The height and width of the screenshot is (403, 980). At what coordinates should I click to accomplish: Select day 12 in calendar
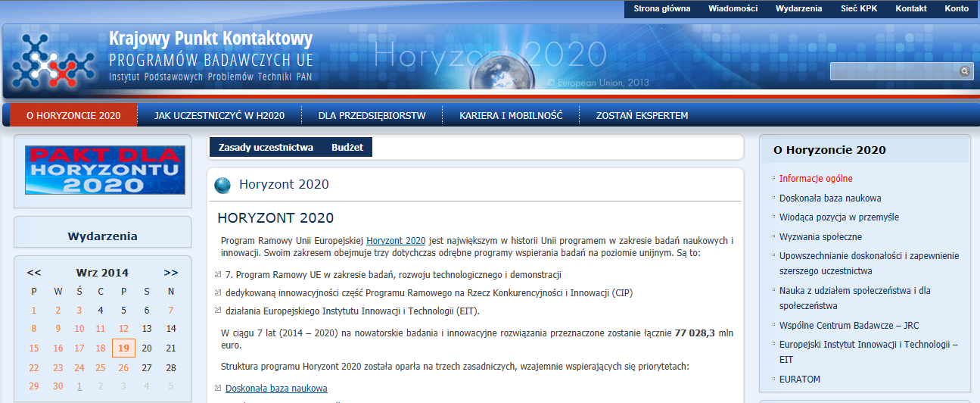click(123, 329)
